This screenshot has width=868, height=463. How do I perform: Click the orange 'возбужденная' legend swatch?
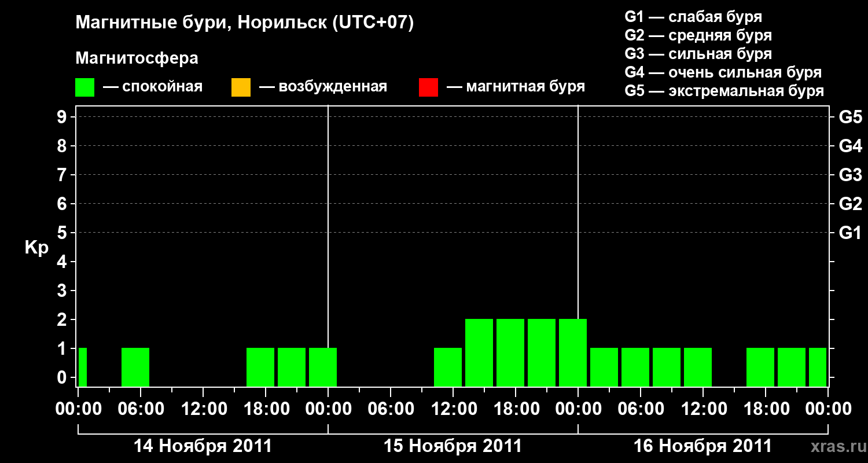(241, 87)
